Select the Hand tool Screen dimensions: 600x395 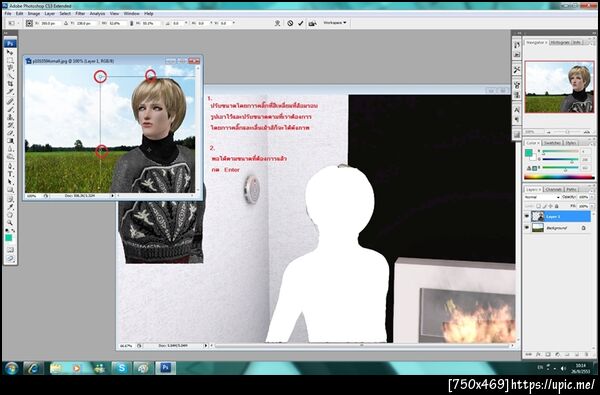pos(10,215)
